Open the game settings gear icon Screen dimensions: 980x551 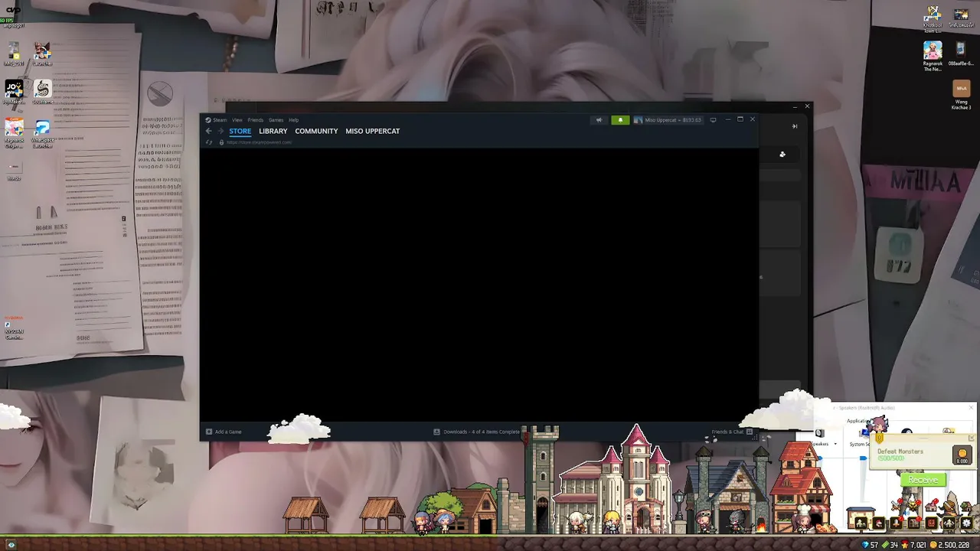967,523
